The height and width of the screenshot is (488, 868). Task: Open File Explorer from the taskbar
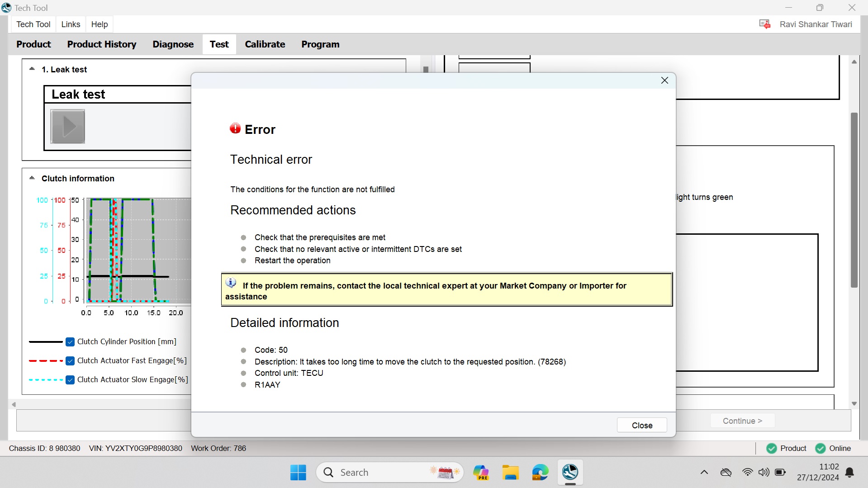tap(511, 473)
